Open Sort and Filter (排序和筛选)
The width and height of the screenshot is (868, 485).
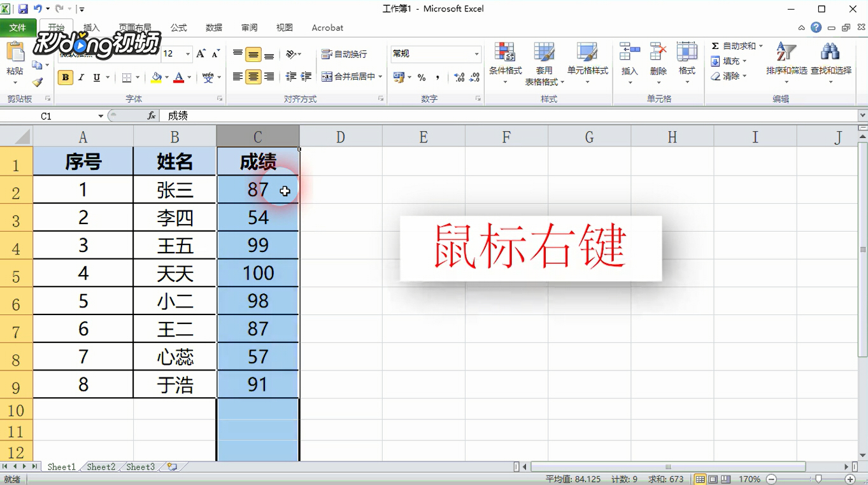coord(786,64)
